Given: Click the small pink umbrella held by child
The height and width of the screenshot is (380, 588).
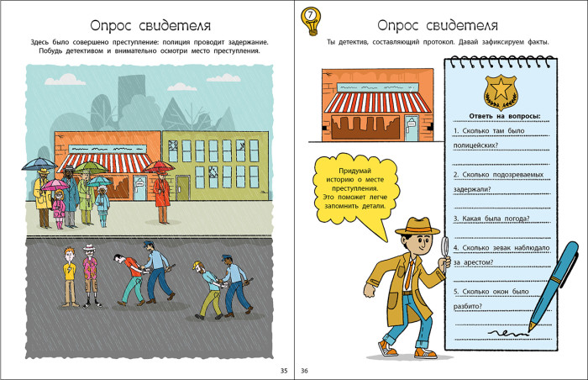Looking at the screenshot, I should tap(55, 184).
